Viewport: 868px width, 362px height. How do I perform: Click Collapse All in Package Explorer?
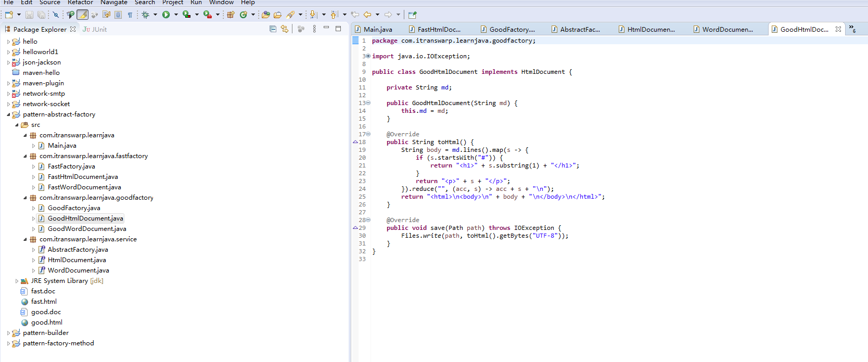coord(273,29)
